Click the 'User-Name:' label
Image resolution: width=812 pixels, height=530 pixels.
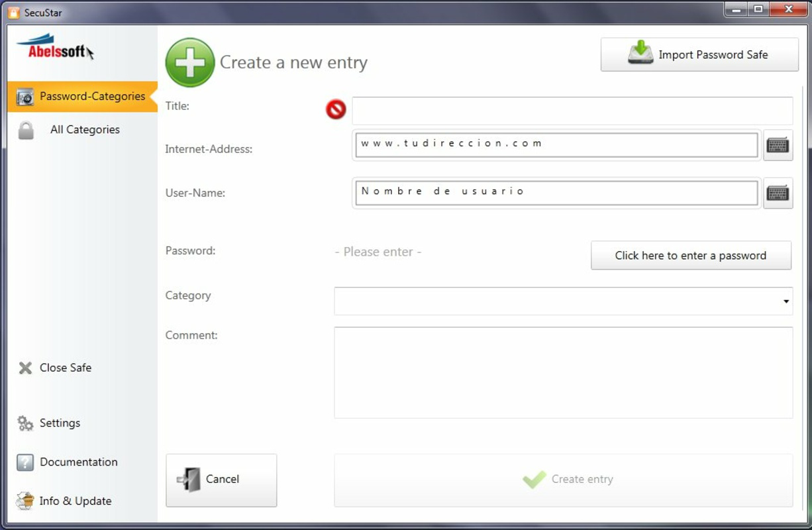click(x=195, y=193)
